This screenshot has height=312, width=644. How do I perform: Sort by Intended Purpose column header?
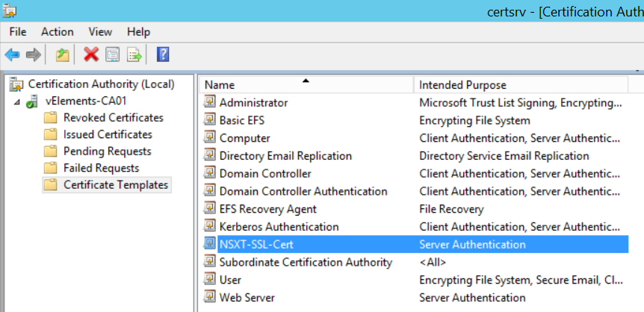[521, 84]
